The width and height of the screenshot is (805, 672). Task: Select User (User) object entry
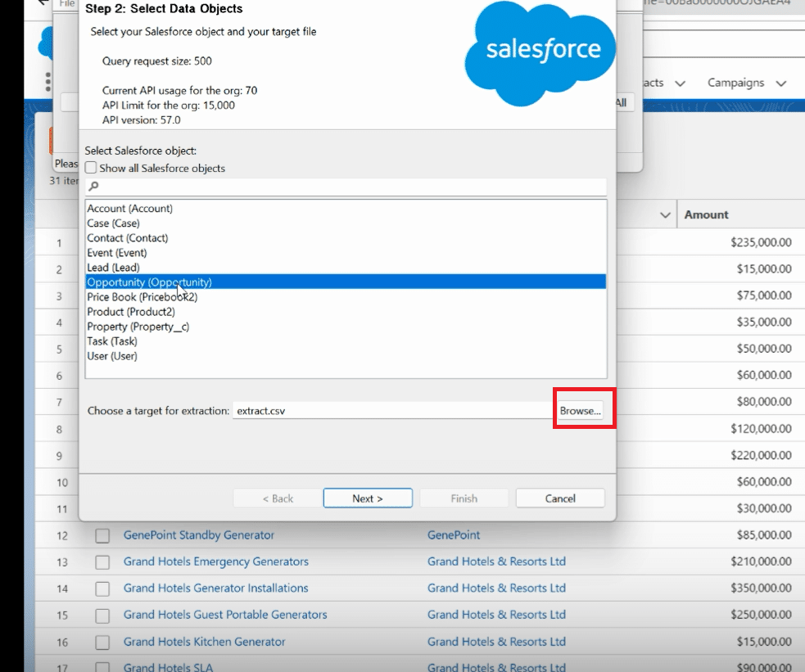tap(112, 356)
